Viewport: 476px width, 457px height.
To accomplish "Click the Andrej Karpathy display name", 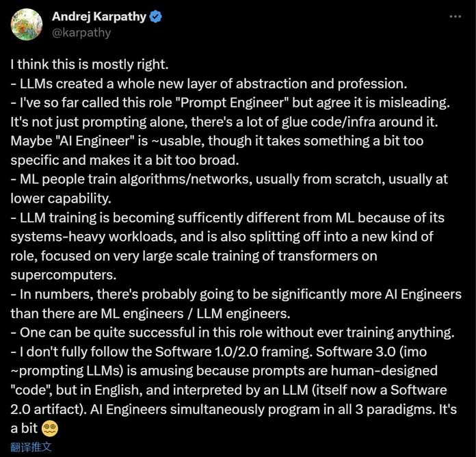I will point(99,16).
